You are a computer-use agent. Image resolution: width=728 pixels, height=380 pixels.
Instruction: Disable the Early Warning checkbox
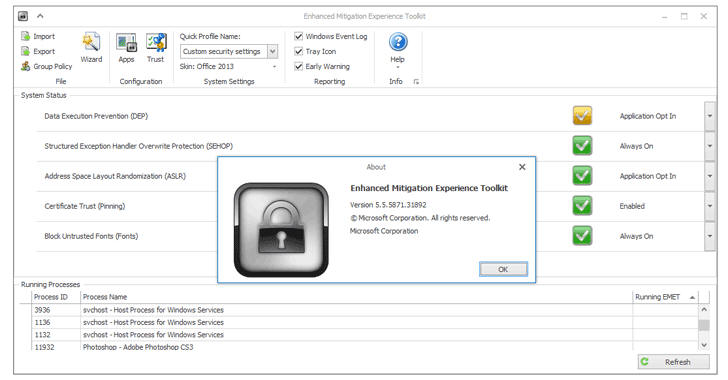pos(299,66)
